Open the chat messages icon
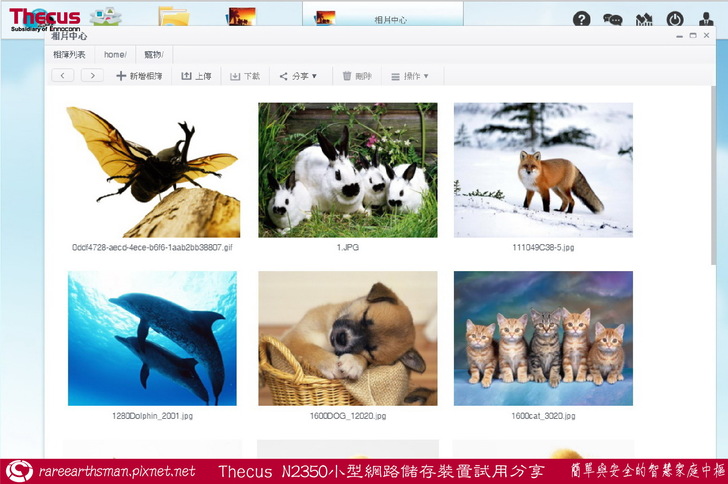The width and height of the screenshot is (728, 484). click(612, 19)
